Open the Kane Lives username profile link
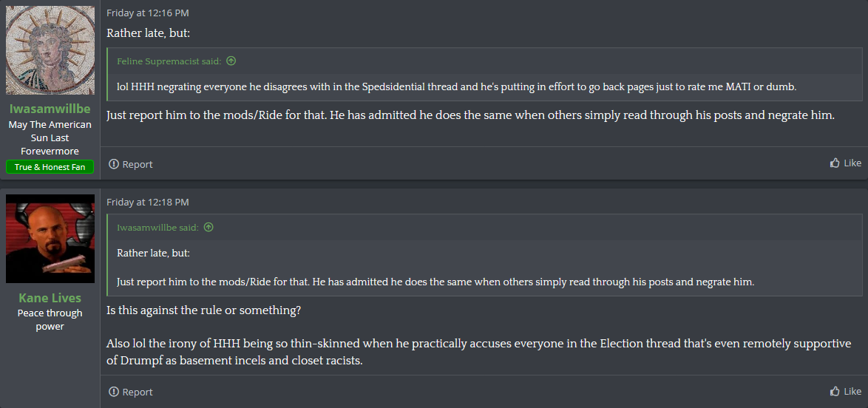868x408 pixels. point(50,298)
